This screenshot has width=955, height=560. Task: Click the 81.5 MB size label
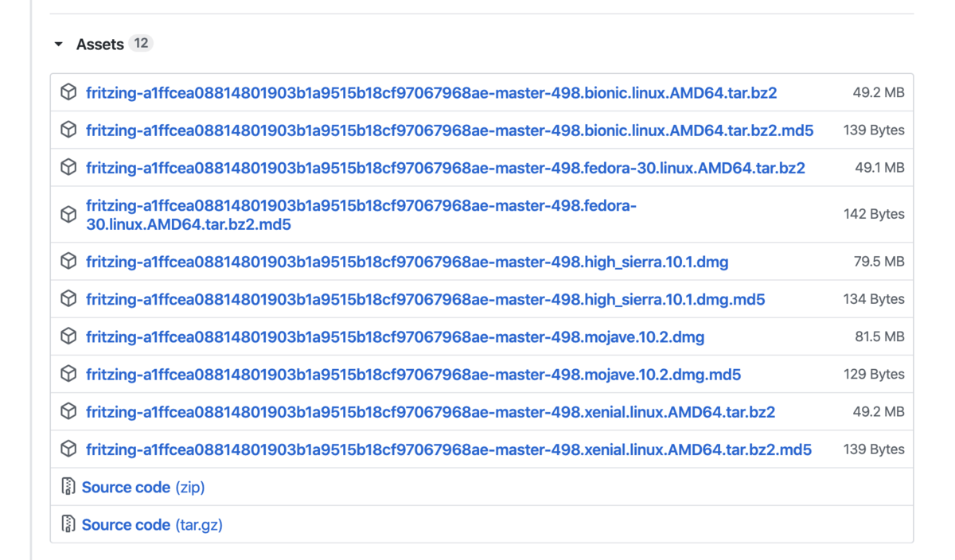[x=879, y=336]
